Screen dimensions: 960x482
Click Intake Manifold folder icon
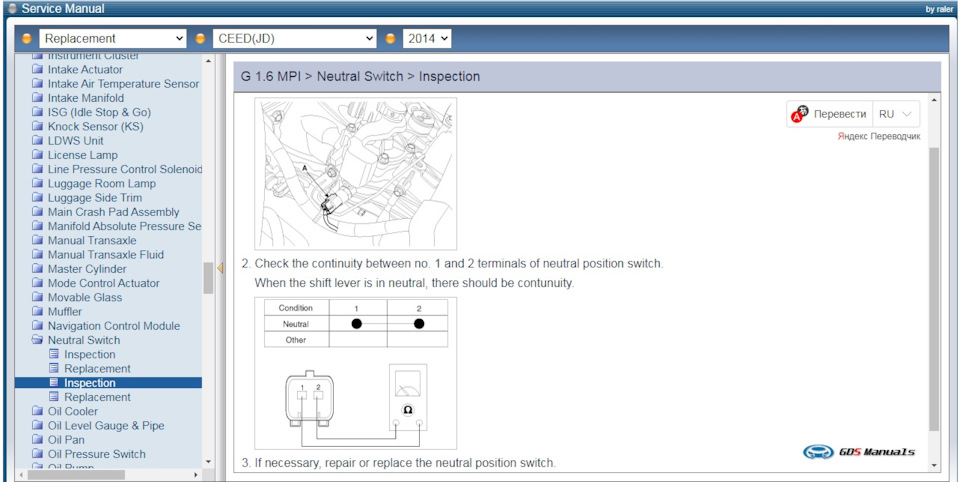pyautogui.click(x=38, y=98)
